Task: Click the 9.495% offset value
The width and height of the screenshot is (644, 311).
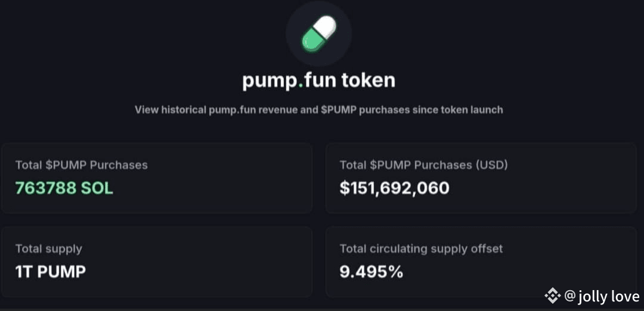Action: coord(371,272)
